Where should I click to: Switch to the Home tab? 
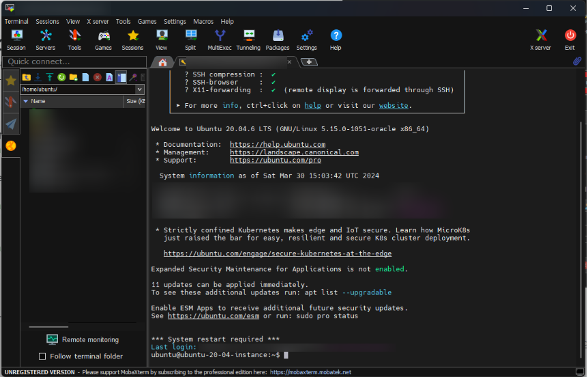pos(162,62)
